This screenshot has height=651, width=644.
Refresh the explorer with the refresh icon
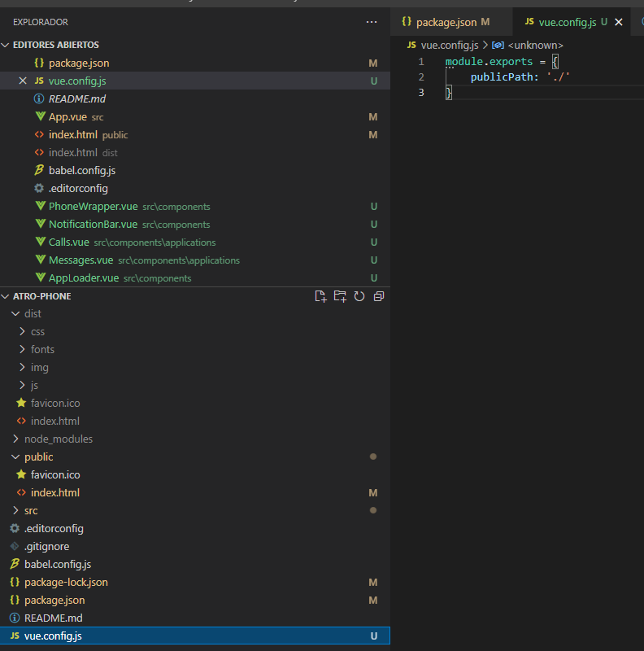[359, 296]
